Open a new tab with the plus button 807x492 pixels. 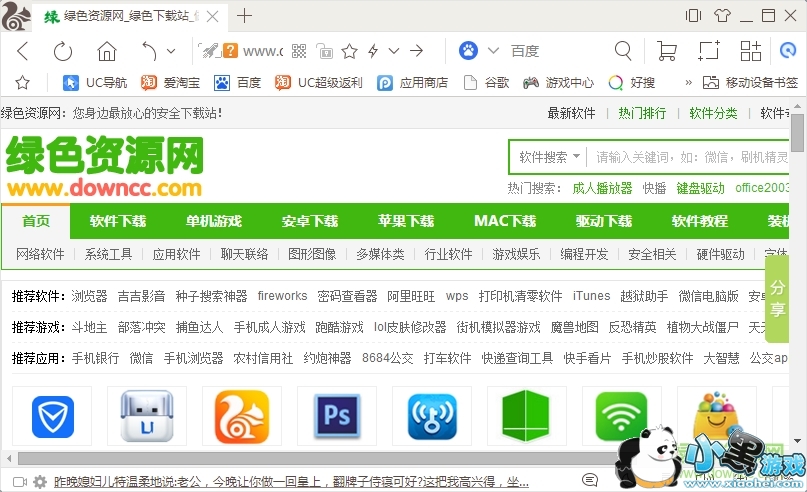point(244,15)
